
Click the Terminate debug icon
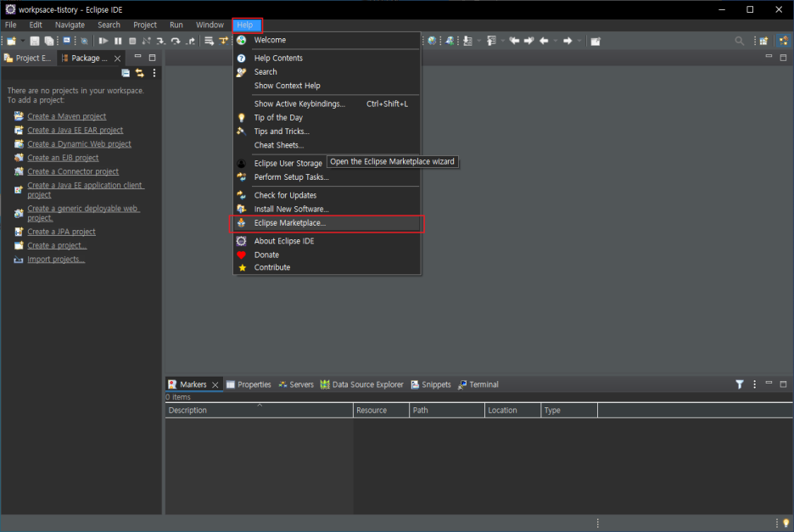click(x=132, y=41)
